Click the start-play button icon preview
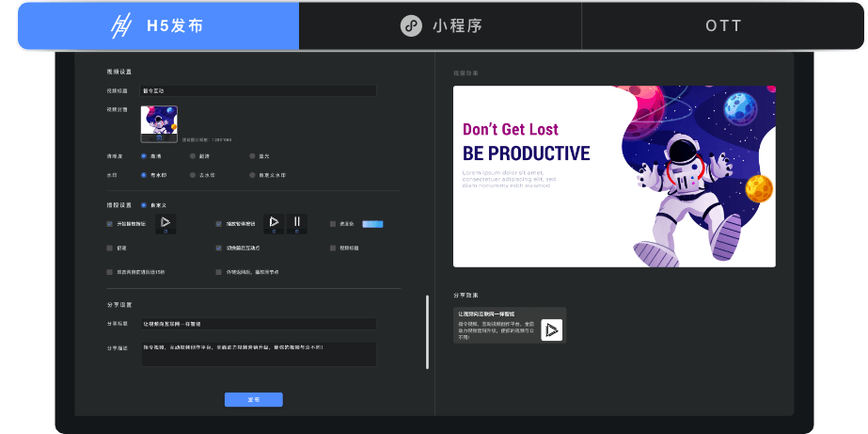The image size is (868, 434). coord(166,222)
